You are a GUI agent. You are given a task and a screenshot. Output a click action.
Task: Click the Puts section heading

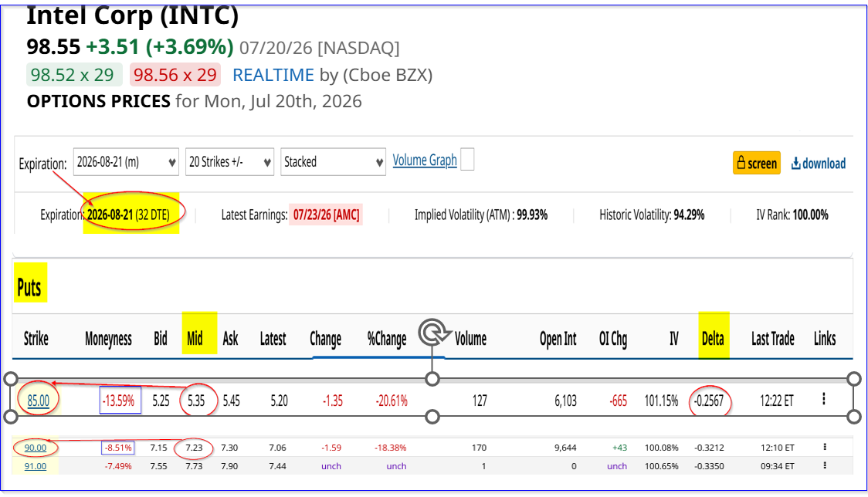point(29,287)
